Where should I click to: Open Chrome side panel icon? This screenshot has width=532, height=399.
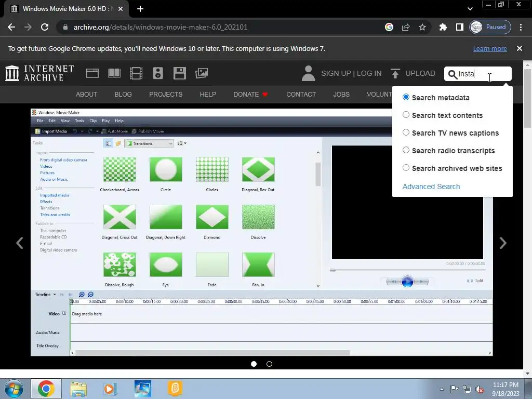point(460,27)
